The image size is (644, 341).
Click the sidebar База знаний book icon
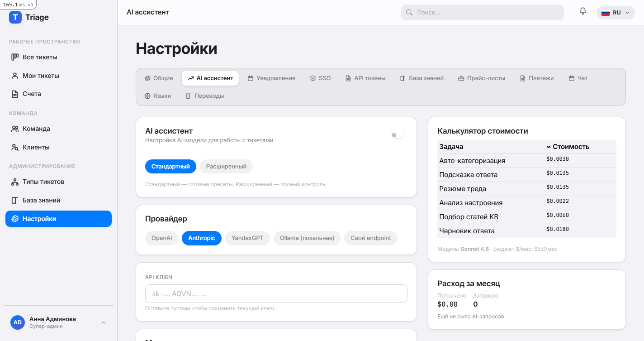point(15,200)
